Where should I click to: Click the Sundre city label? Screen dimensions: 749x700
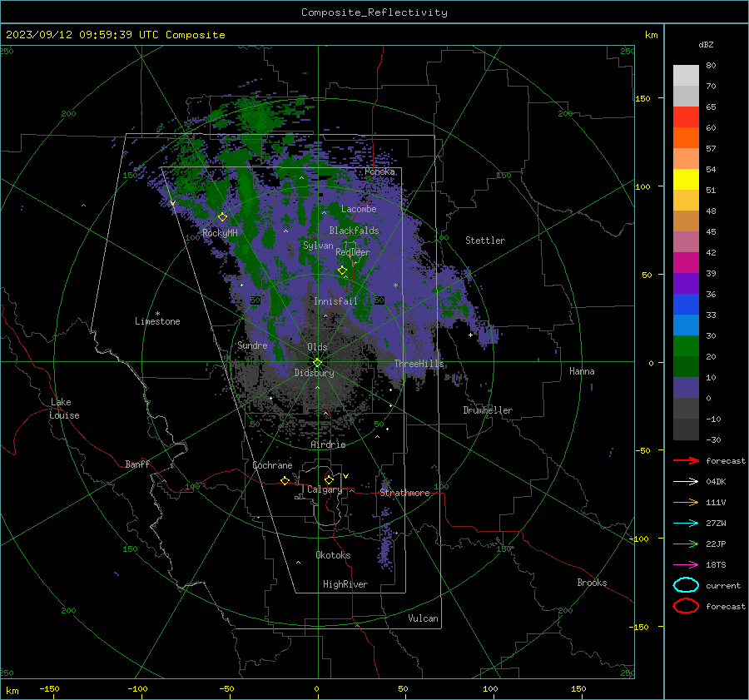click(252, 345)
